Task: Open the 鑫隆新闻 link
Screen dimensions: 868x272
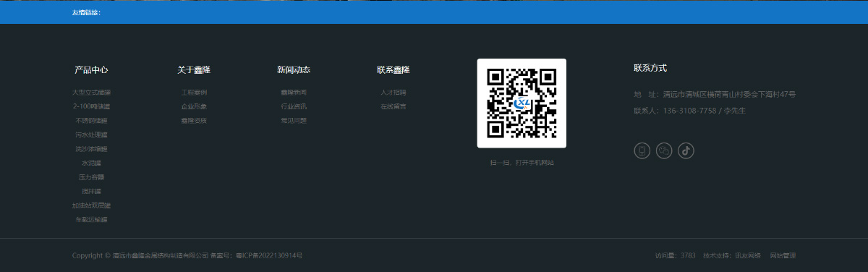Action: (x=294, y=93)
